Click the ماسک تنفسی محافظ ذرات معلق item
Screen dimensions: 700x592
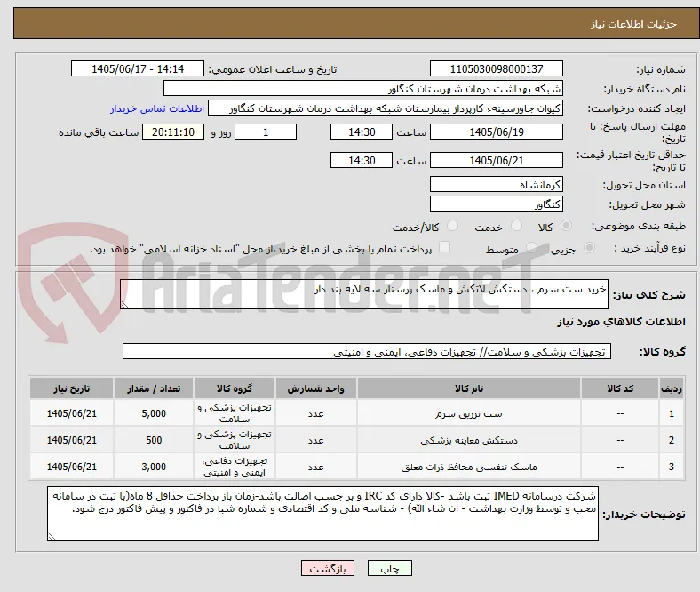469,467
